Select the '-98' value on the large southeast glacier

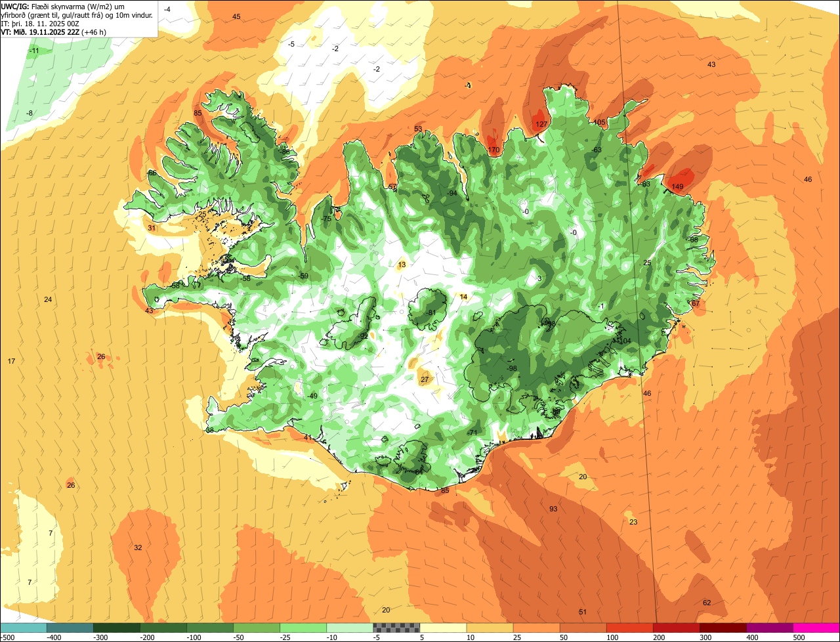tap(512, 368)
